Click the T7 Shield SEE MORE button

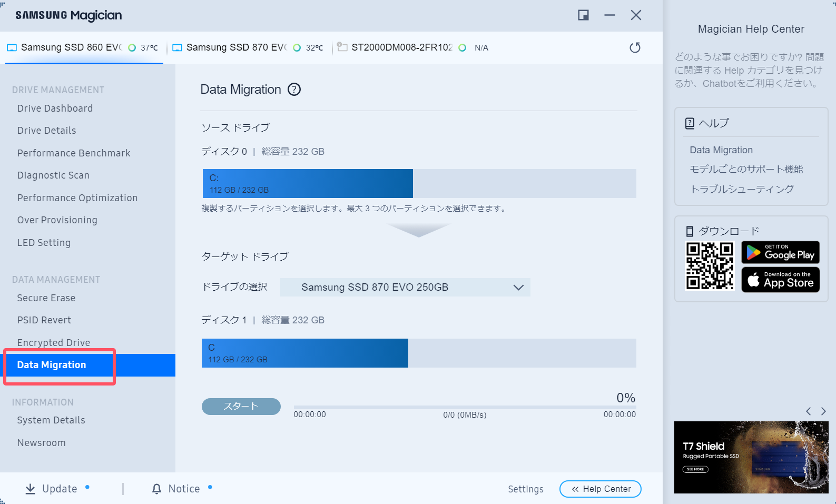pyautogui.click(x=695, y=469)
